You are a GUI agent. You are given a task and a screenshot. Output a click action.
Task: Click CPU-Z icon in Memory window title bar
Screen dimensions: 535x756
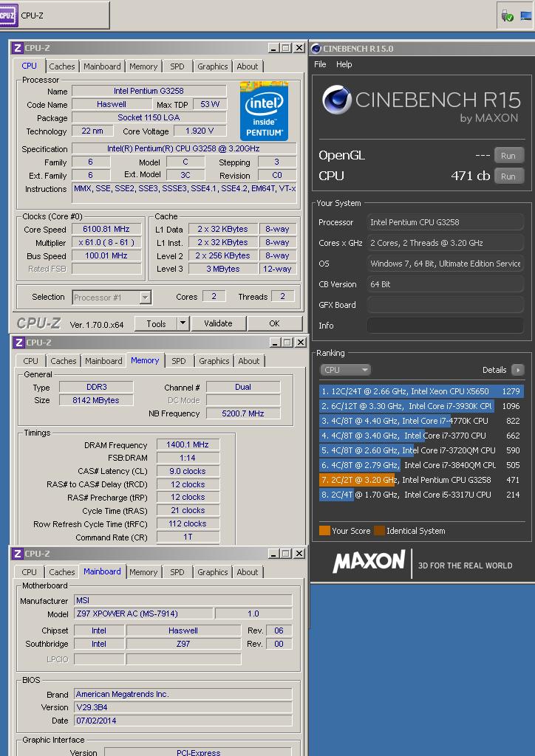point(18,343)
